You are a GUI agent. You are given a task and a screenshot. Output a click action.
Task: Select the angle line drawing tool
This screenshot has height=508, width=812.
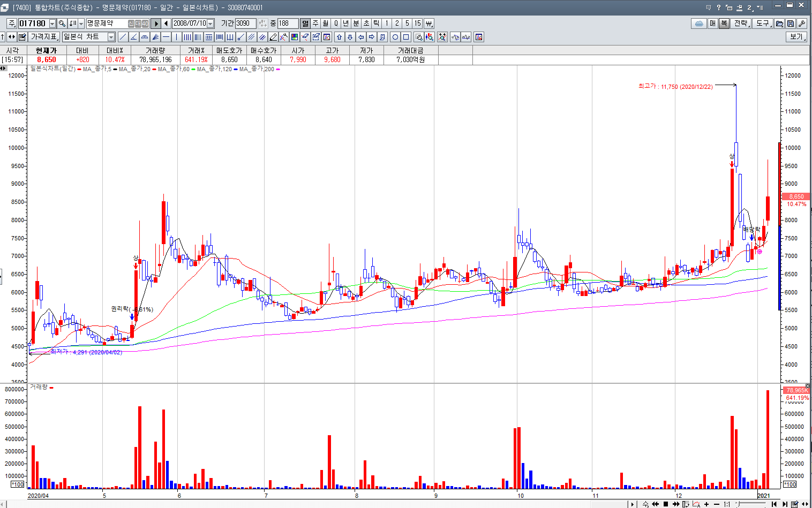coord(133,37)
